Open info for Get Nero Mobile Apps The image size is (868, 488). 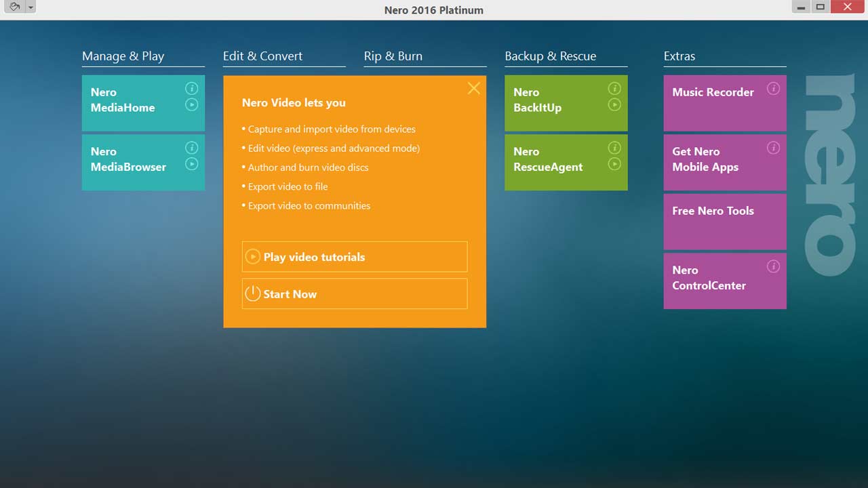pos(773,148)
